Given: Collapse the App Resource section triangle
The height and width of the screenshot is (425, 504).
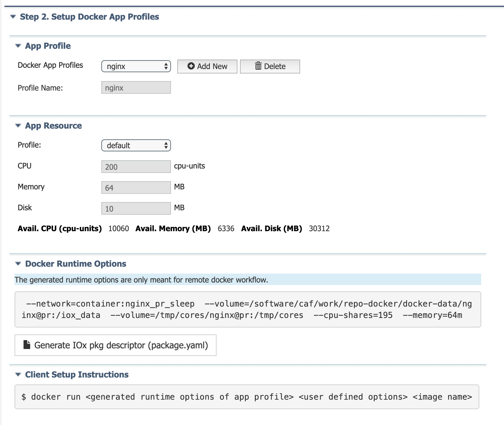Looking at the screenshot, I should [x=18, y=126].
